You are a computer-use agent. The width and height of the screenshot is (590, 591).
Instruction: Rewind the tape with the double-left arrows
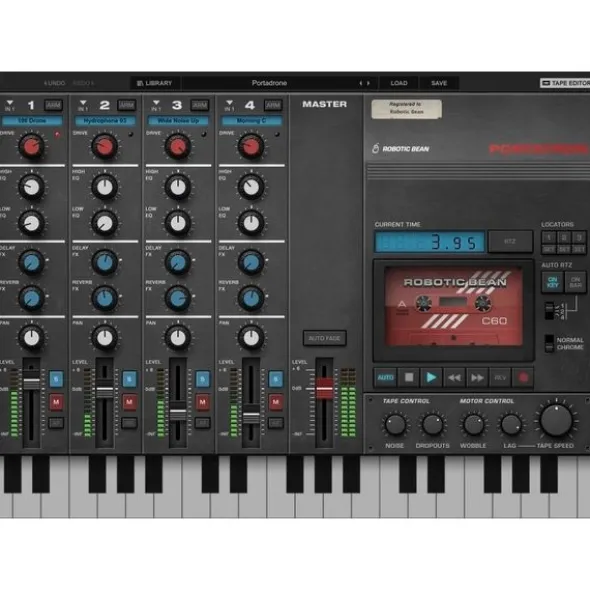coord(454,377)
